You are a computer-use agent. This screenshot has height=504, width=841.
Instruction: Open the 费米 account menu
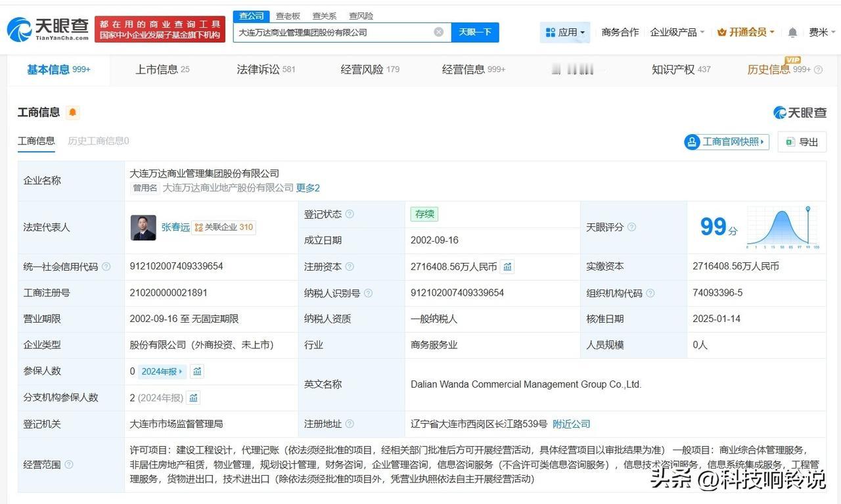821,32
